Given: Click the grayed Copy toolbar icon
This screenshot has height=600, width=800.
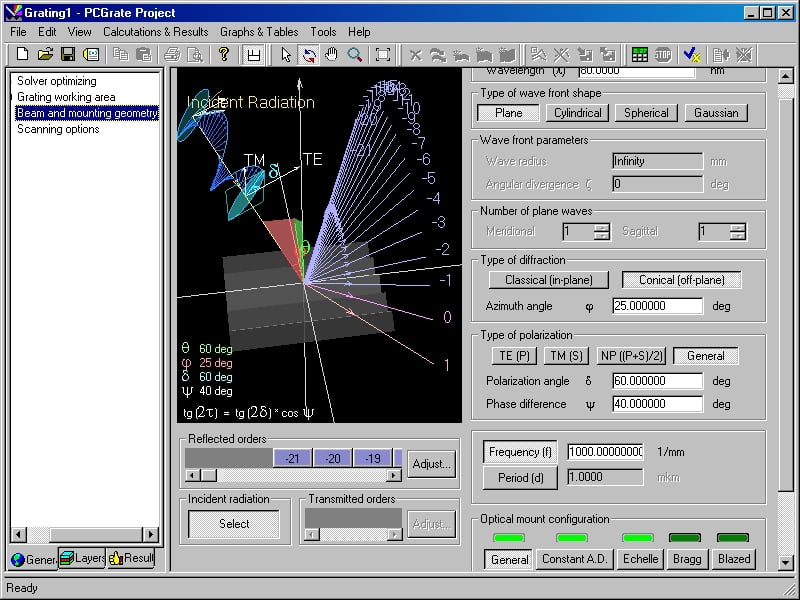Looking at the screenshot, I should click(121, 54).
